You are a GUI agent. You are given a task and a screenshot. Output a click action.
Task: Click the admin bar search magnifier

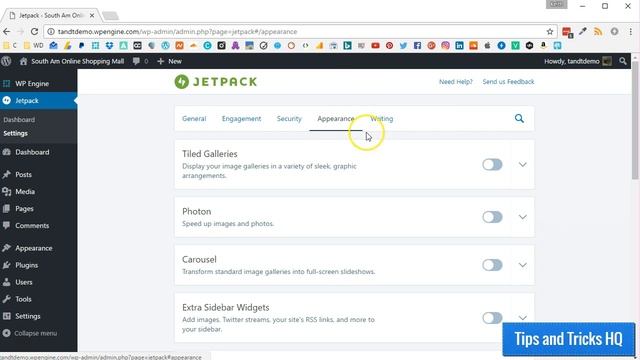[x=622, y=61]
